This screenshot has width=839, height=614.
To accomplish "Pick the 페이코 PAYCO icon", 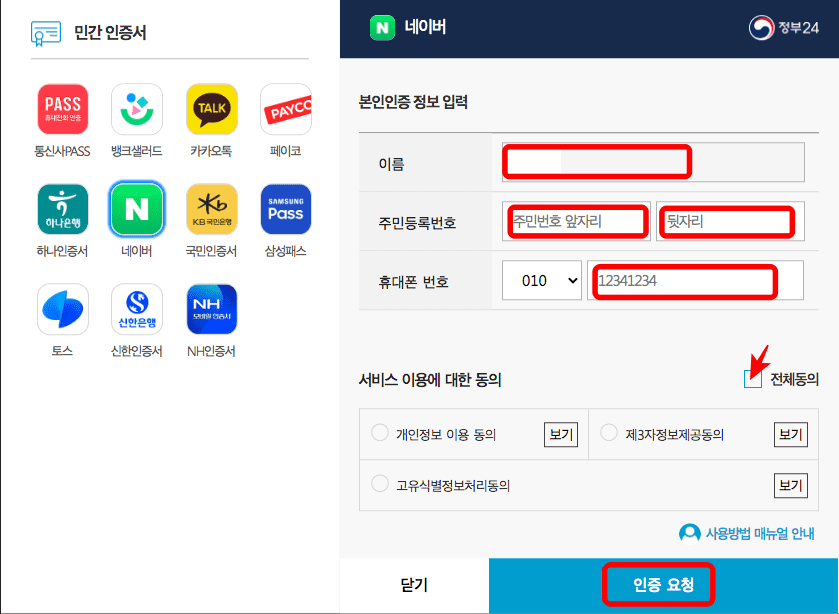I will click(x=286, y=109).
